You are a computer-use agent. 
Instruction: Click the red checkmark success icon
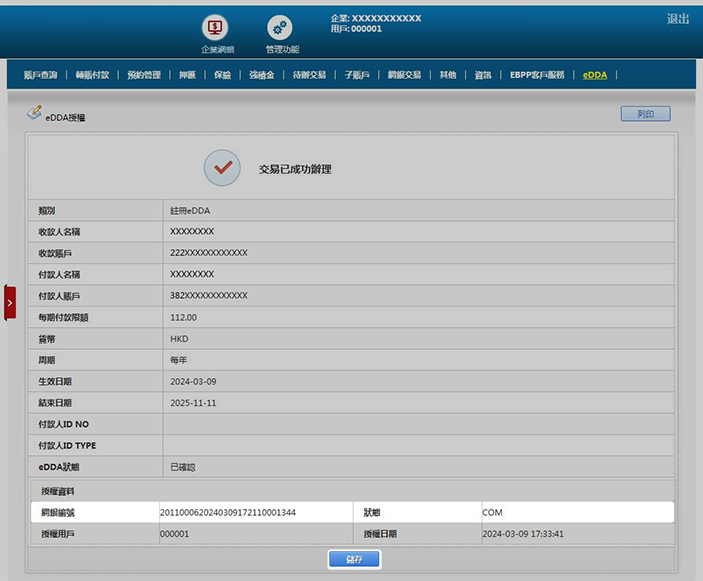[x=222, y=168]
